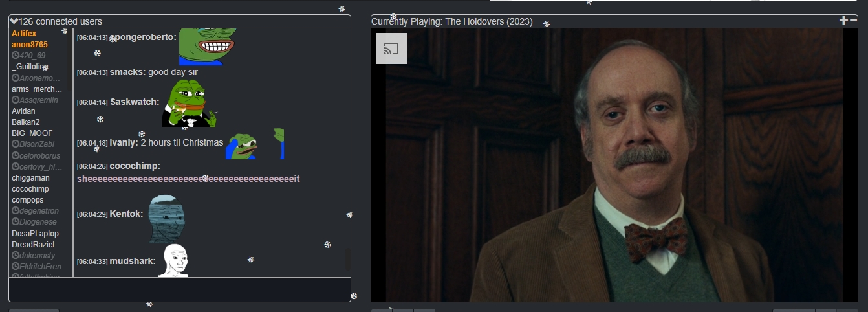Click the Saskwatch username in chat
This screenshot has height=312, width=868.
coord(135,102)
